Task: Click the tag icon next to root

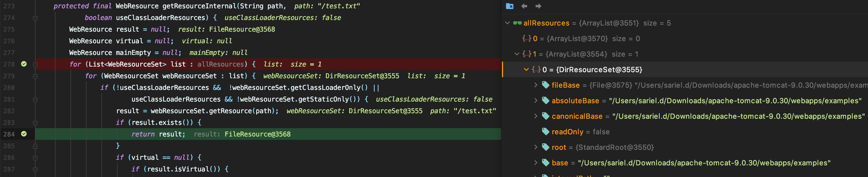Action: pyautogui.click(x=545, y=147)
